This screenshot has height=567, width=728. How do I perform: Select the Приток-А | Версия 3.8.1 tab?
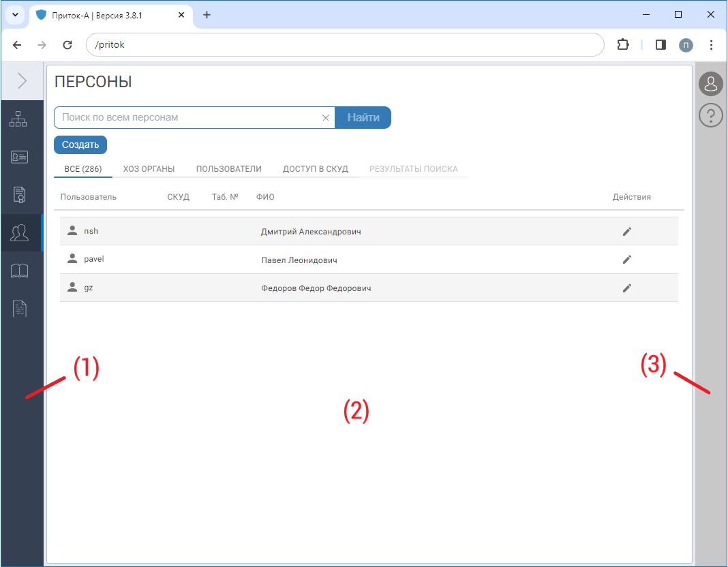111,15
